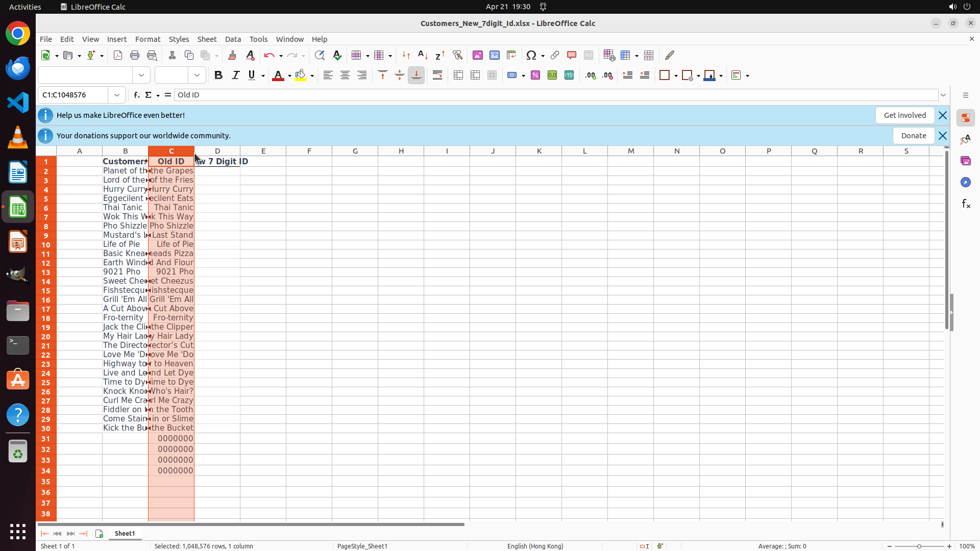Expand the Name Box dropdown

pyautogui.click(x=117, y=95)
